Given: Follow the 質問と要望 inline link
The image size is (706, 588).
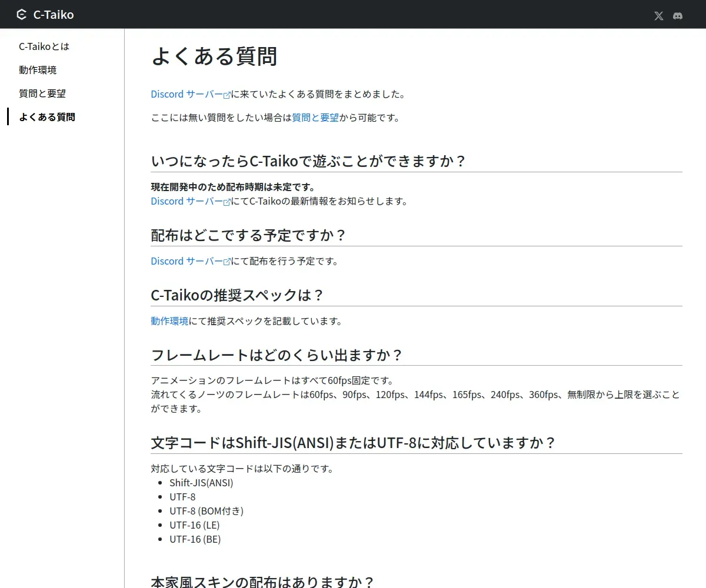Looking at the screenshot, I should pos(315,118).
